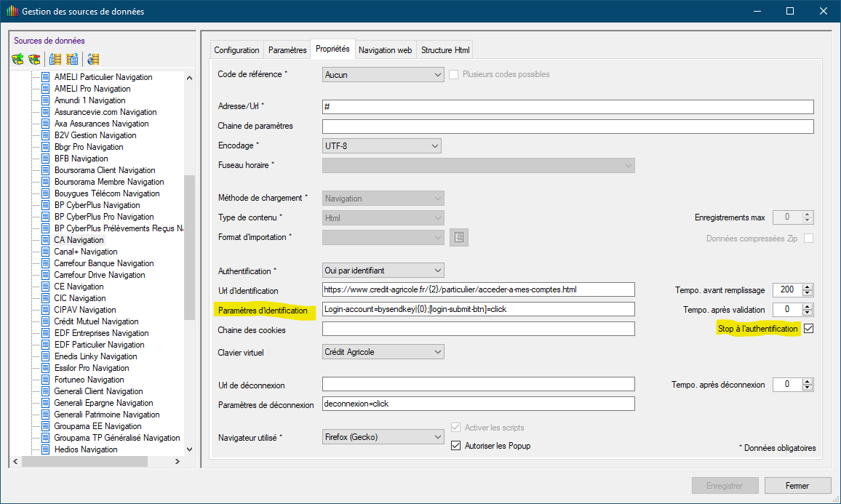The image size is (841, 504).
Task: Uncheck Autoriser les Popup checkbox
Action: click(x=456, y=445)
